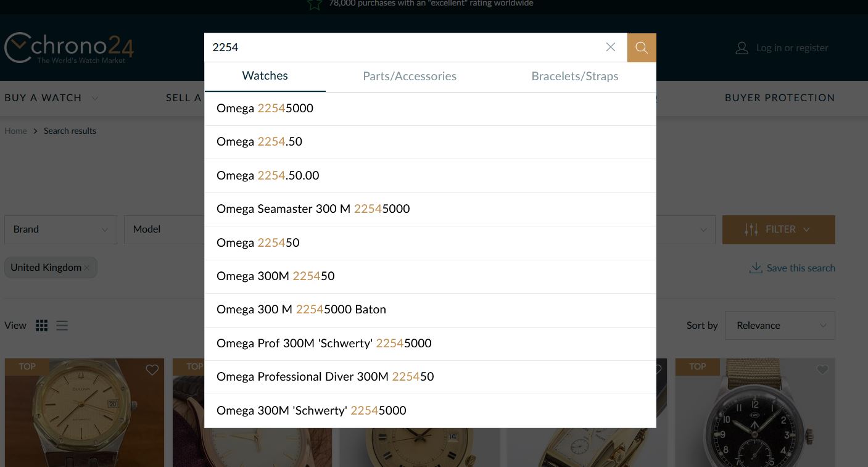The image size is (868, 467).
Task: Click the user account icon
Action: pyautogui.click(x=742, y=48)
